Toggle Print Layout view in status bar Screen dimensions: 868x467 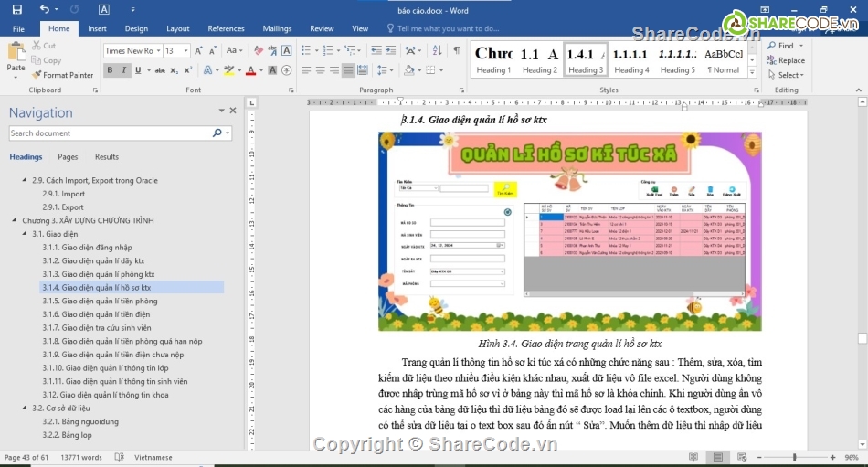tap(718, 458)
